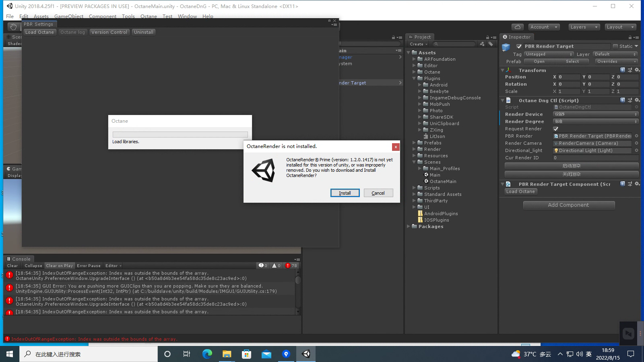Open PBR Render Target Component gear menu
Screen dimensions: 644x362
point(637,184)
